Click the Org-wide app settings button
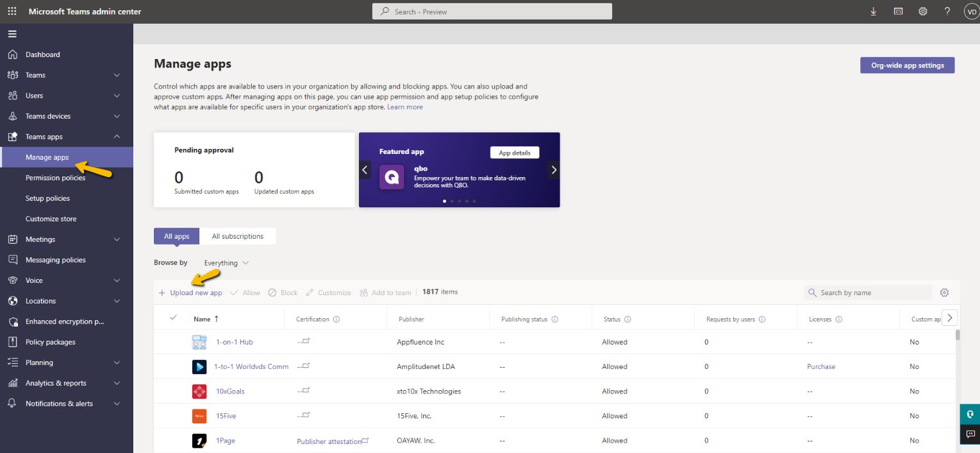This screenshot has height=453, width=980. [907, 65]
